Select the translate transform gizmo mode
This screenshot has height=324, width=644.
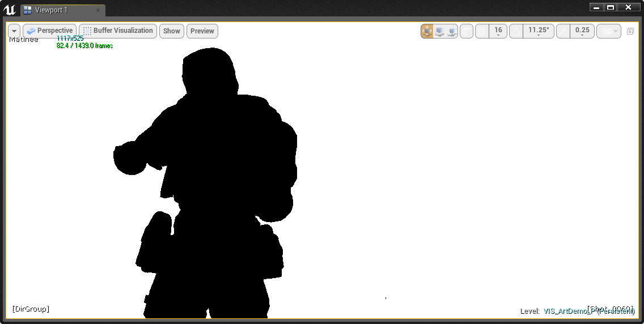point(427,31)
